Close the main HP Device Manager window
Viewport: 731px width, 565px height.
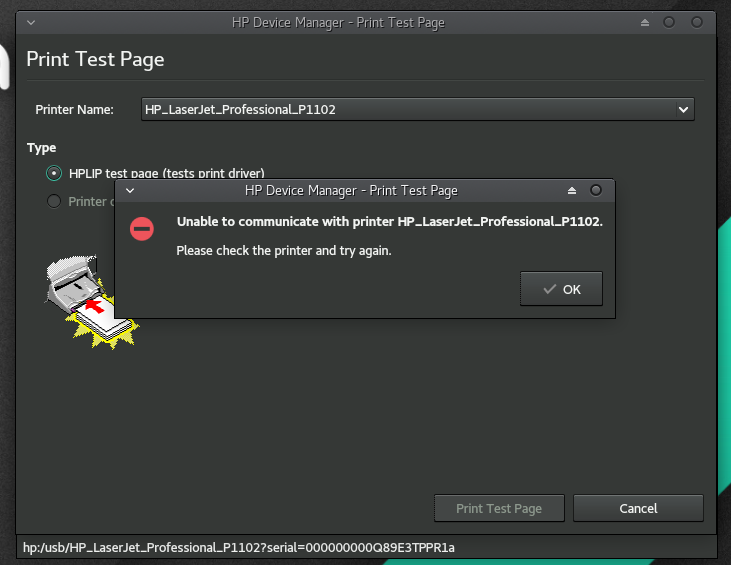[x=695, y=22]
